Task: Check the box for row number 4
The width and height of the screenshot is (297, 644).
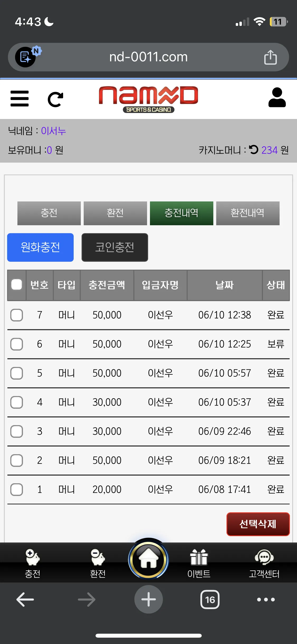Action: (x=17, y=402)
